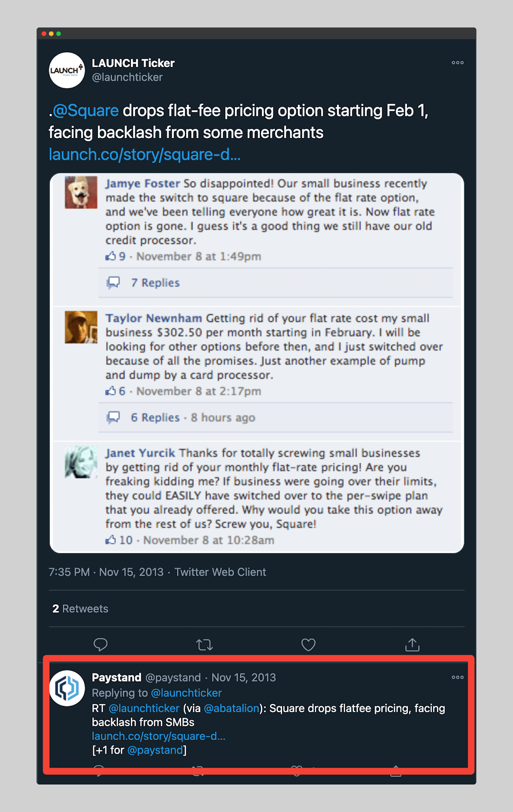
Task: Click the green window maximize button
Action: [59, 33]
